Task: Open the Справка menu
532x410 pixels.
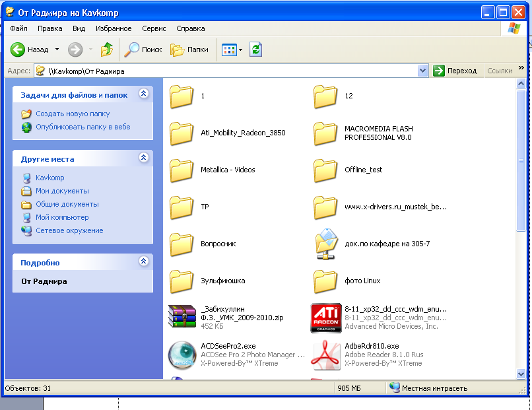Action: pos(191,28)
